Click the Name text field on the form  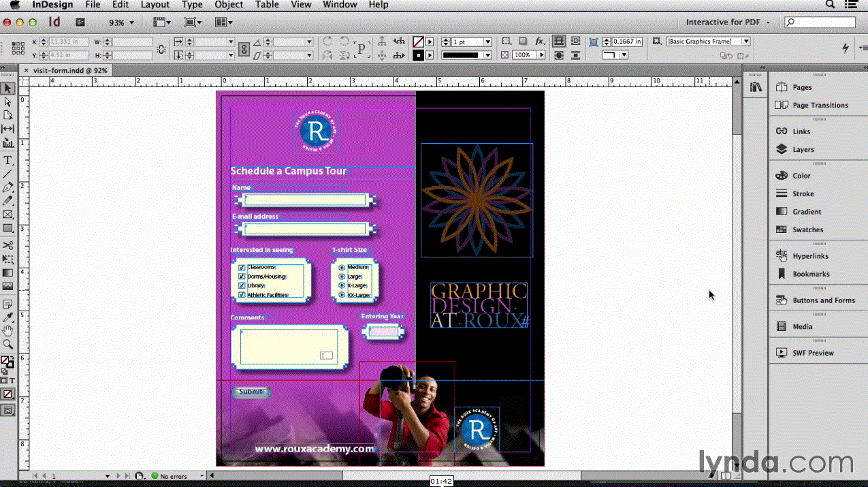tap(305, 200)
